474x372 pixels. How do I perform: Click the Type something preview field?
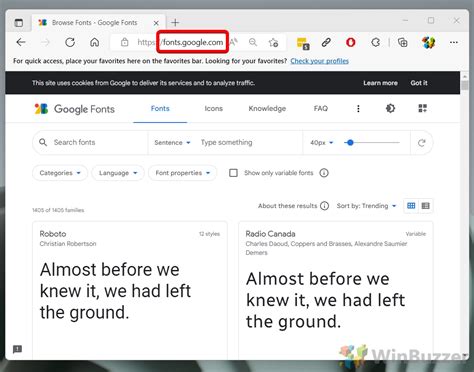pos(250,143)
